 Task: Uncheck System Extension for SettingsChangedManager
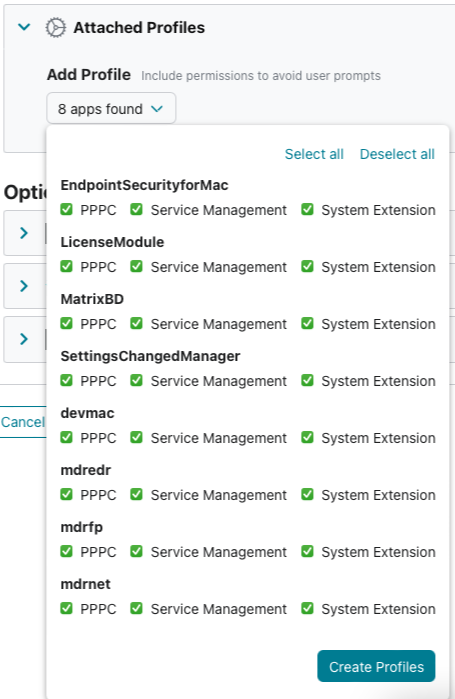[x=307, y=380]
